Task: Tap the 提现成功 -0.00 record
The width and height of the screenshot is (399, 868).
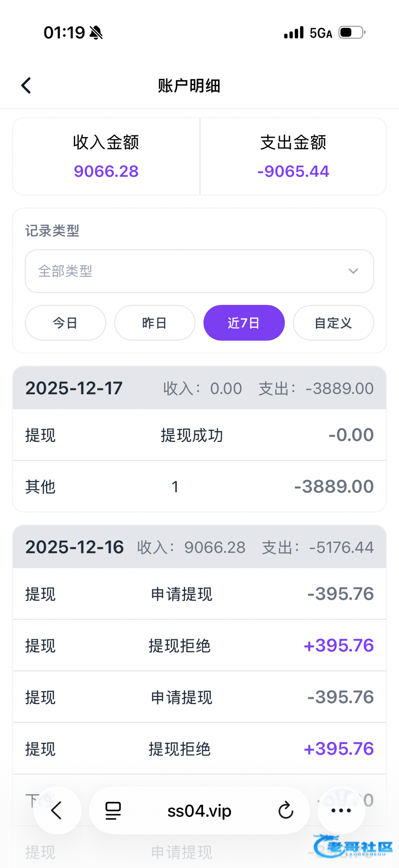Action: point(199,435)
